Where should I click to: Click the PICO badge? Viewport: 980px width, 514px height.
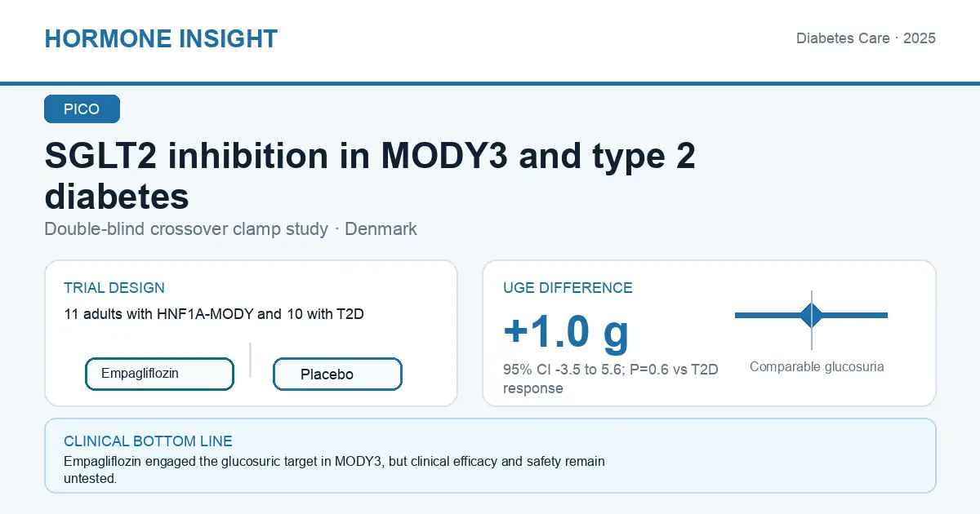click(x=82, y=109)
